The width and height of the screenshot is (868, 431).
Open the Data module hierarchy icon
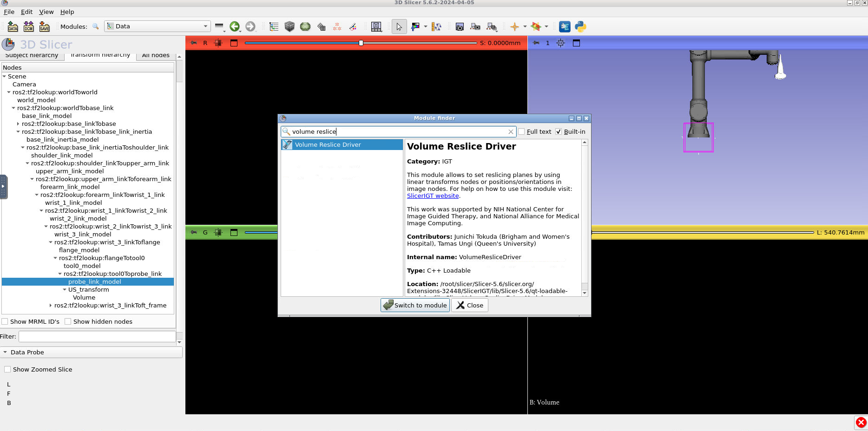(x=274, y=26)
